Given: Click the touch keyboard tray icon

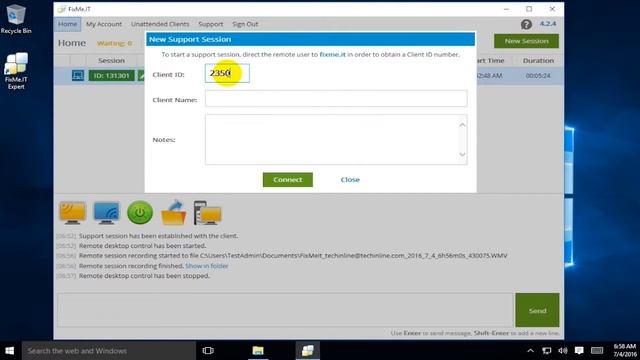Looking at the screenshot, I should pyautogui.click(x=597, y=351).
